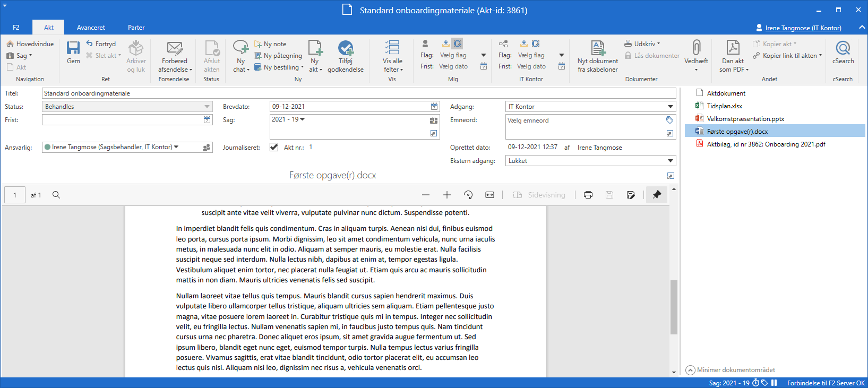The height and width of the screenshot is (388, 868).
Task: Click Fortryd undo button
Action: coord(101,44)
